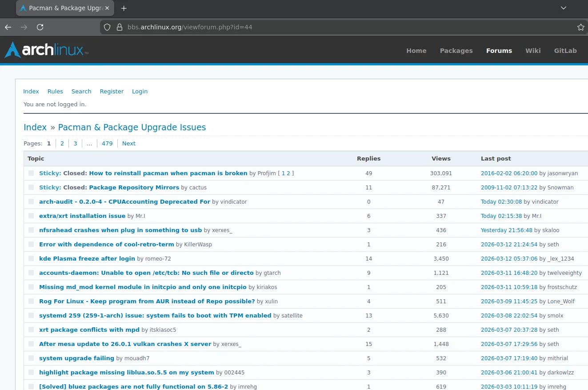Click status icon beside kde Plasma freeze topic

click(31, 258)
